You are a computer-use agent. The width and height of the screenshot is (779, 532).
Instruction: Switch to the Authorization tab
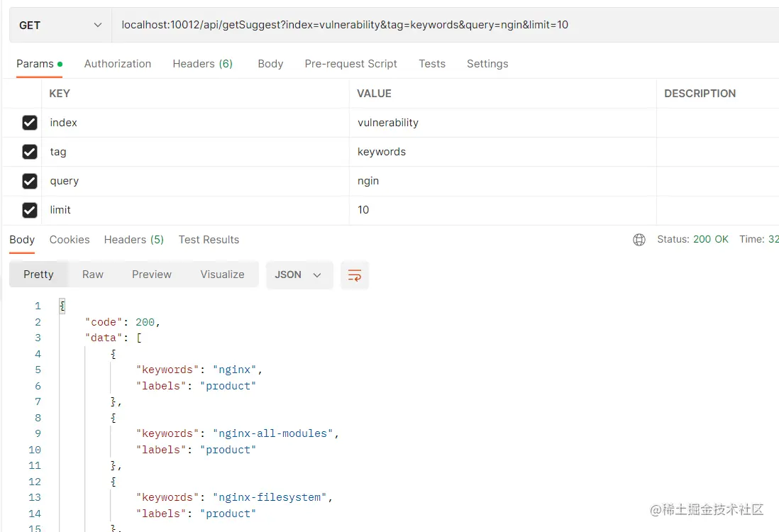pos(118,64)
